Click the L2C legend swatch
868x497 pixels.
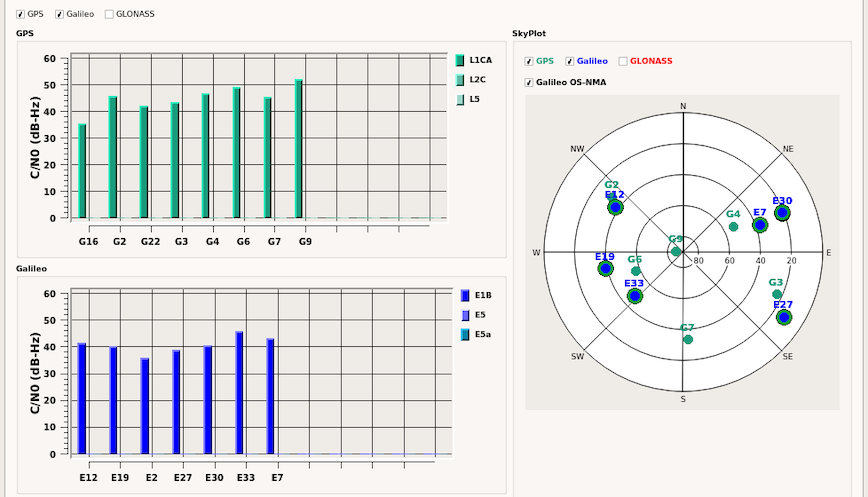[460, 80]
